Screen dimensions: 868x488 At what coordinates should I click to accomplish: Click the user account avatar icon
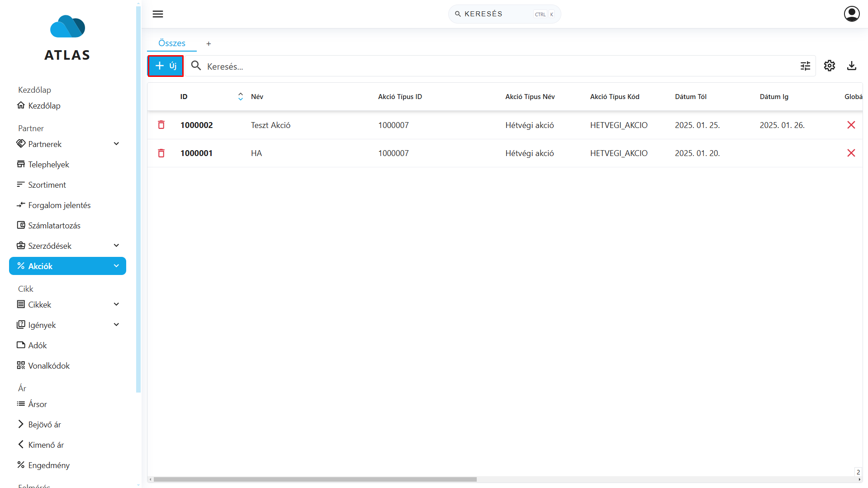(852, 14)
